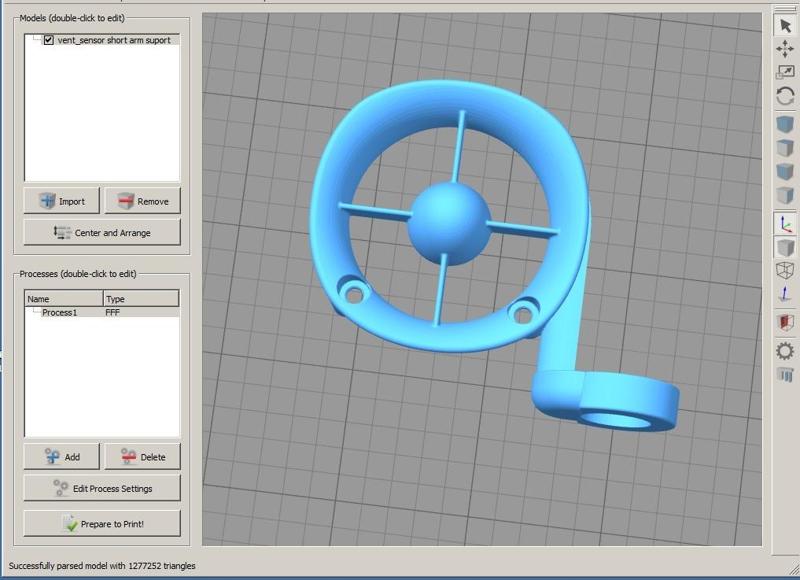The height and width of the screenshot is (580, 800).
Task: Switch to the top view cube
Action: tap(785, 148)
